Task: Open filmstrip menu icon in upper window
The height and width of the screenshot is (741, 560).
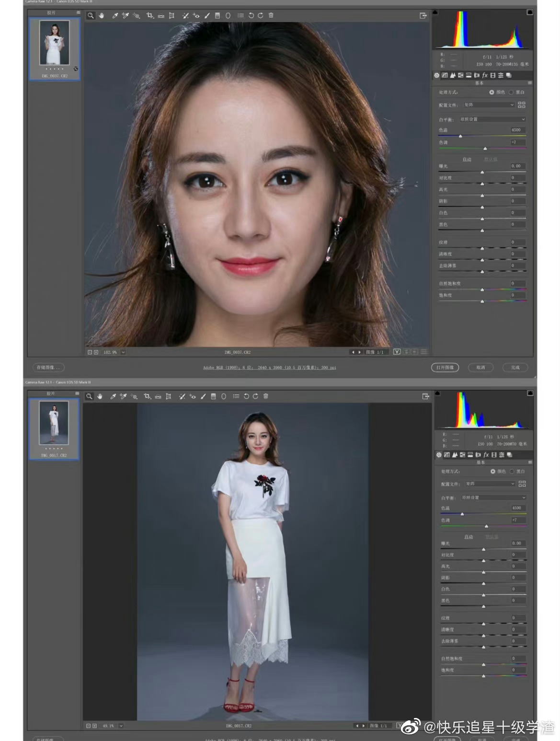Action: [78, 12]
